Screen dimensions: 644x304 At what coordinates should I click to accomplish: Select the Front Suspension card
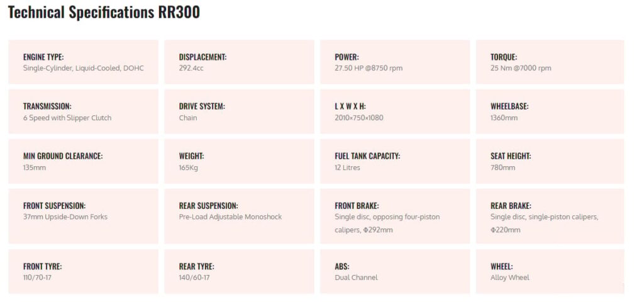point(84,217)
